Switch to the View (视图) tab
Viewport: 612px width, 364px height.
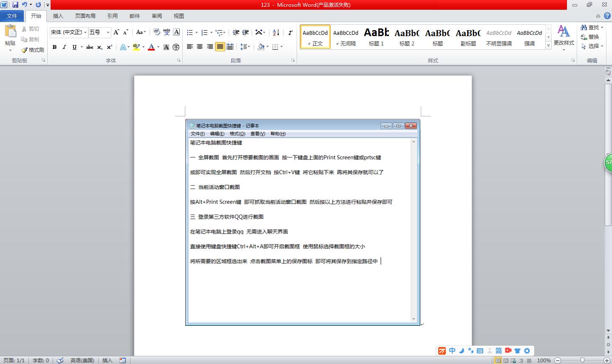(179, 16)
